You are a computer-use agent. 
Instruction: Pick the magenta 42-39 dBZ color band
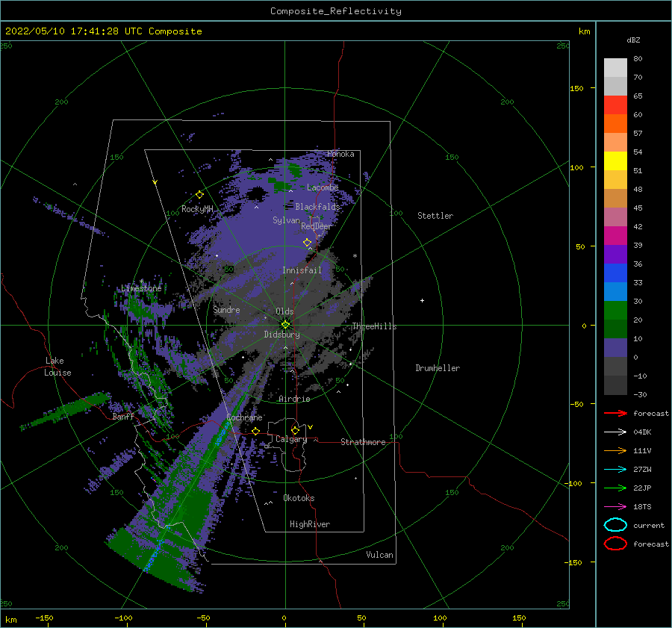[615, 235]
